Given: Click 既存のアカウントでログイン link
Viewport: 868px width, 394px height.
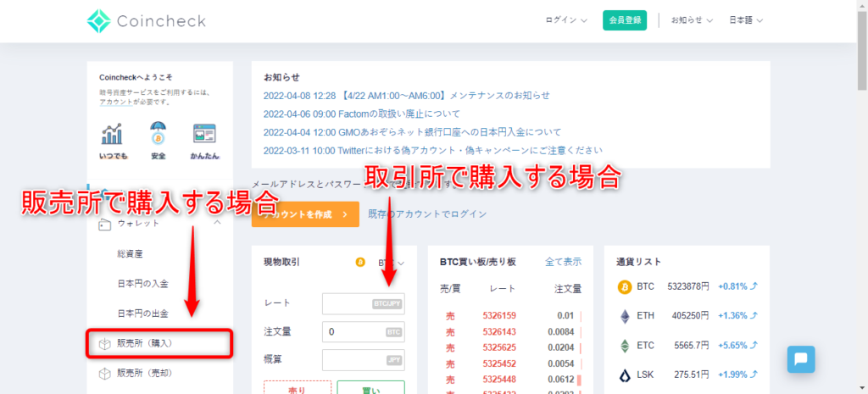Looking at the screenshot, I should 427,214.
